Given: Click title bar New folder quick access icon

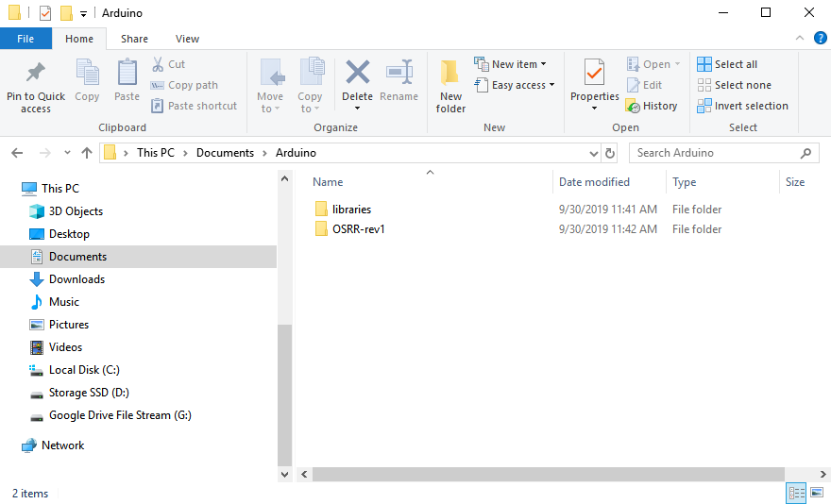Looking at the screenshot, I should point(66,12).
